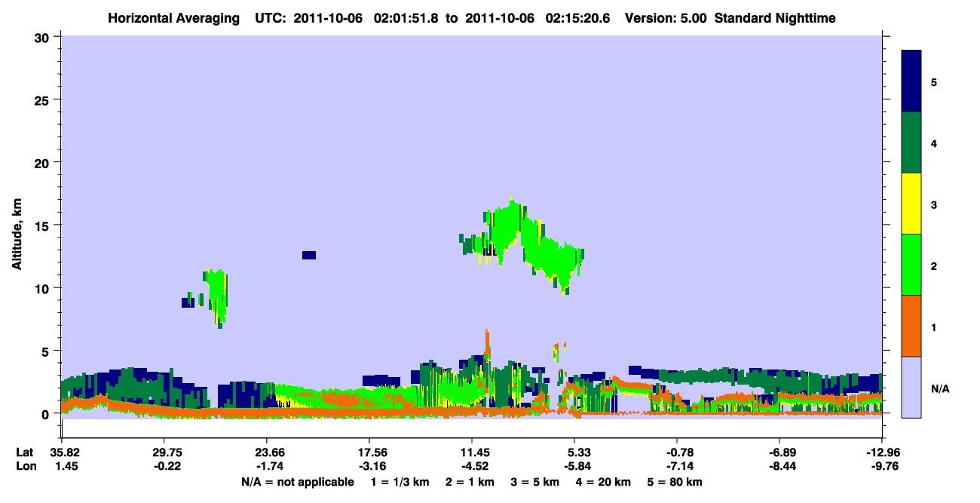The height and width of the screenshot is (503, 980).
Task: Click the '5 = 80 km' legend entry
Action: point(675,481)
